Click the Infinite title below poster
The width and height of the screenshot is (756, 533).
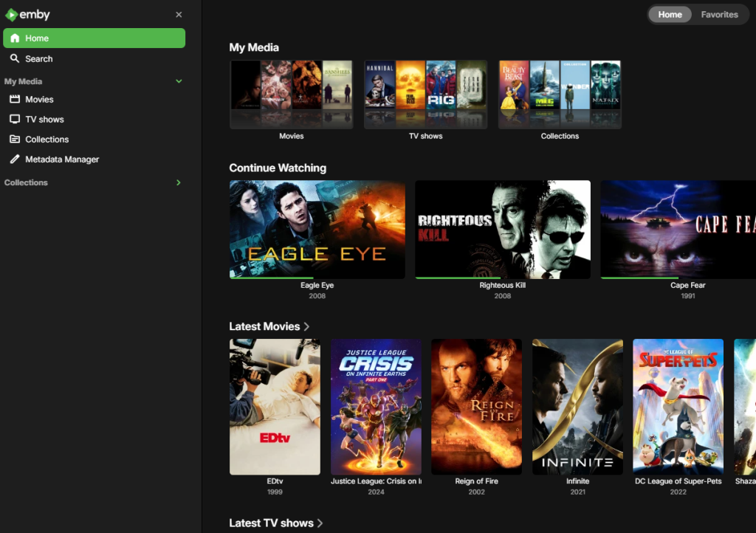point(577,481)
